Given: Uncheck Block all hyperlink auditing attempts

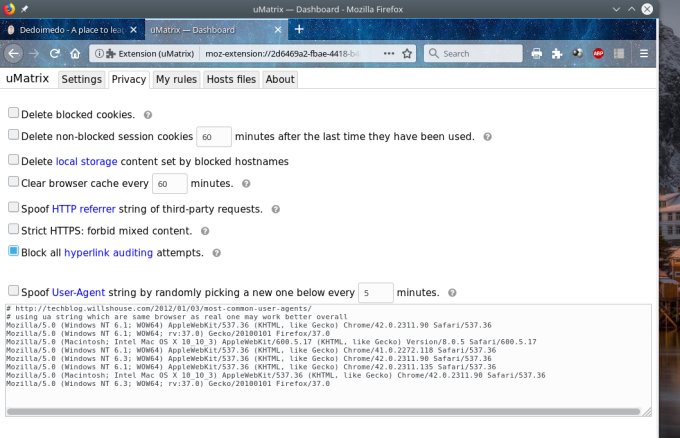Looking at the screenshot, I should [13, 251].
